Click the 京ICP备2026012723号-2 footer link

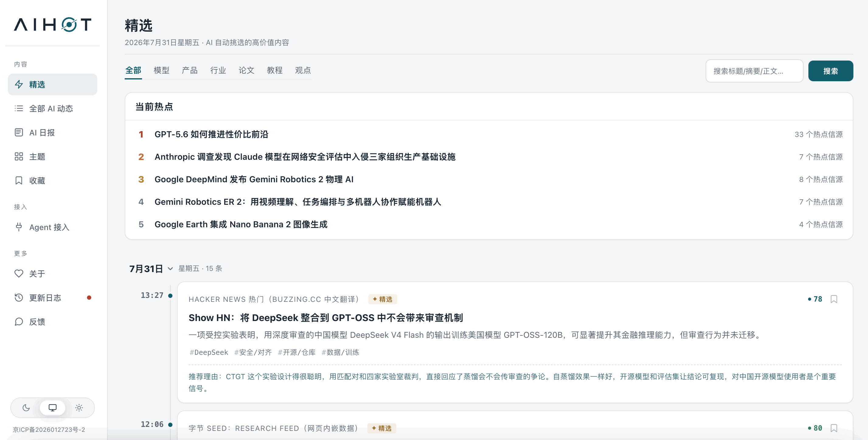[49, 430]
